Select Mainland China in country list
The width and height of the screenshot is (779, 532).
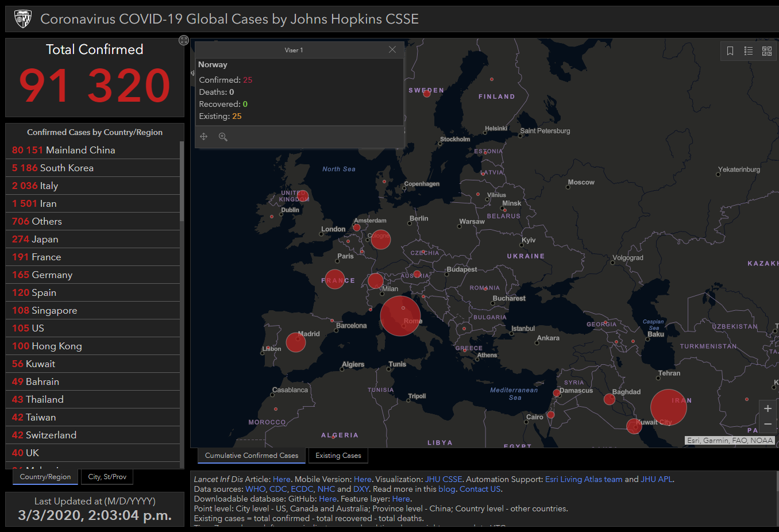(x=92, y=150)
